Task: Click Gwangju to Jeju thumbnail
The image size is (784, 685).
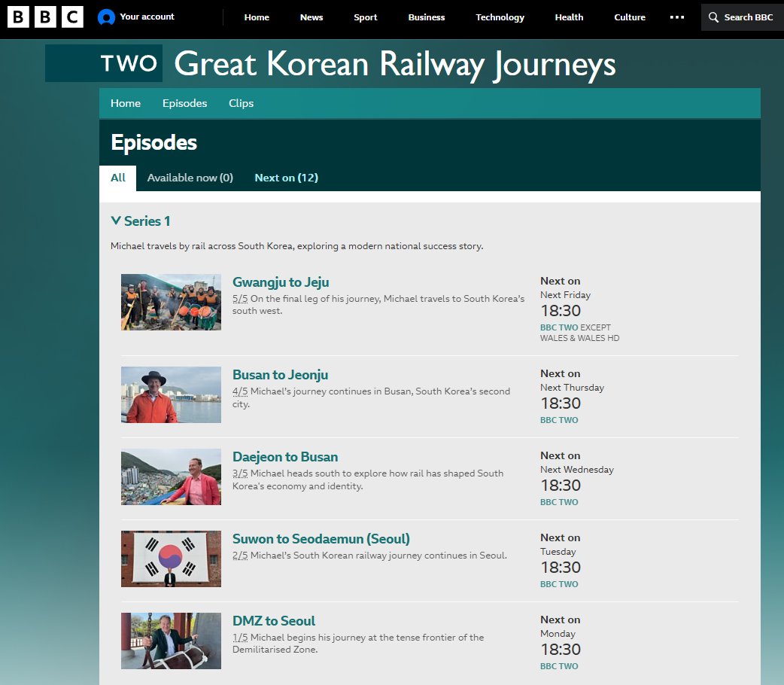Action: pos(171,302)
